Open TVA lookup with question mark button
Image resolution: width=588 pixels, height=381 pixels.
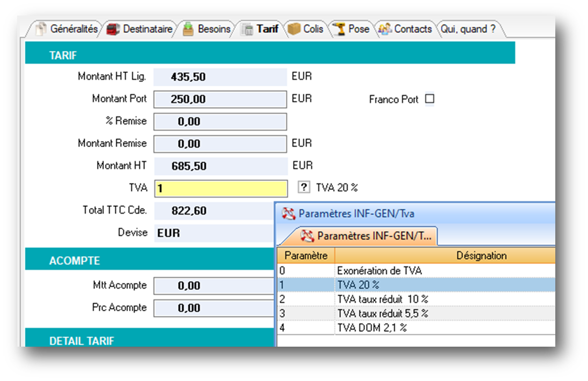(304, 187)
